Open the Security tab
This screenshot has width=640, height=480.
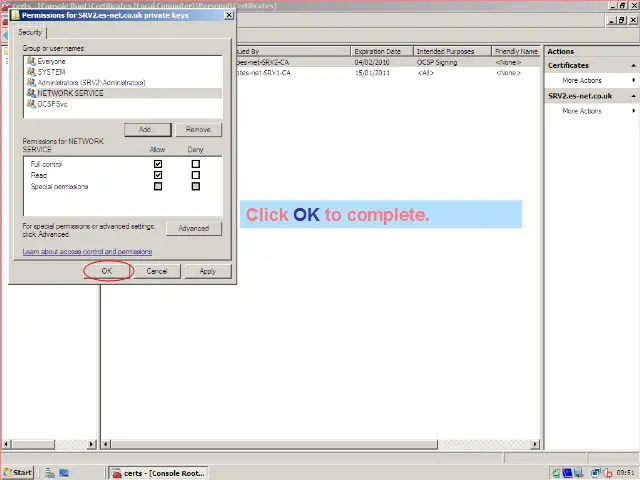pyautogui.click(x=30, y=33)
